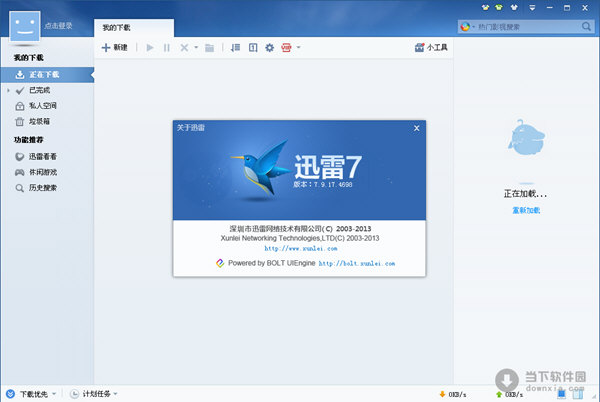Click the copyright line 深圳市迅雷网络技术有限公司
600x402 pixels.
[300, 229]
